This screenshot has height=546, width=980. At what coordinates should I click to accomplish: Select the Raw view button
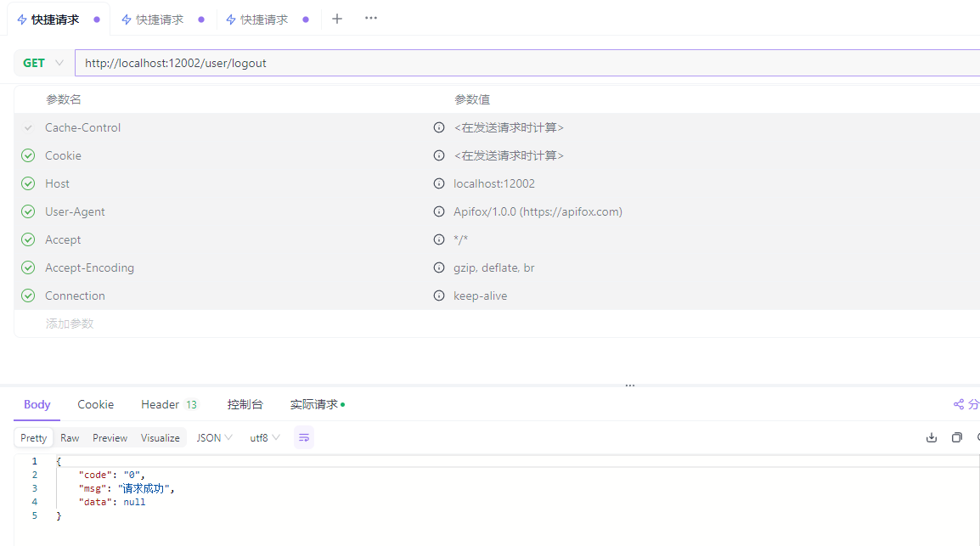(x=70, y=438)
